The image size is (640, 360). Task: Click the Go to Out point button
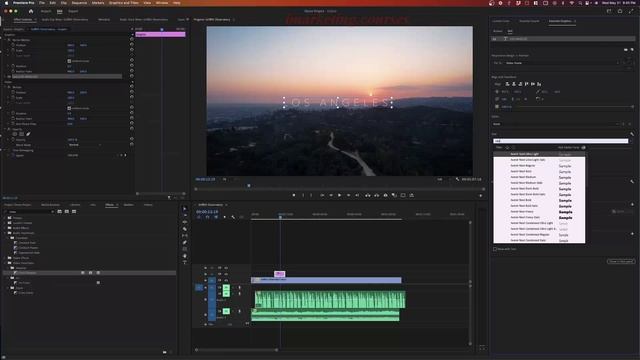[357, 196]
